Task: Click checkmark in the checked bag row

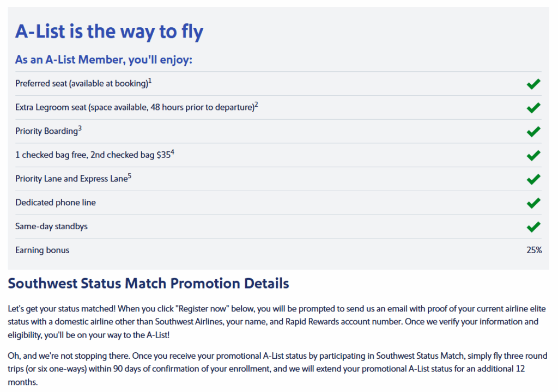Action: [533, 156]
